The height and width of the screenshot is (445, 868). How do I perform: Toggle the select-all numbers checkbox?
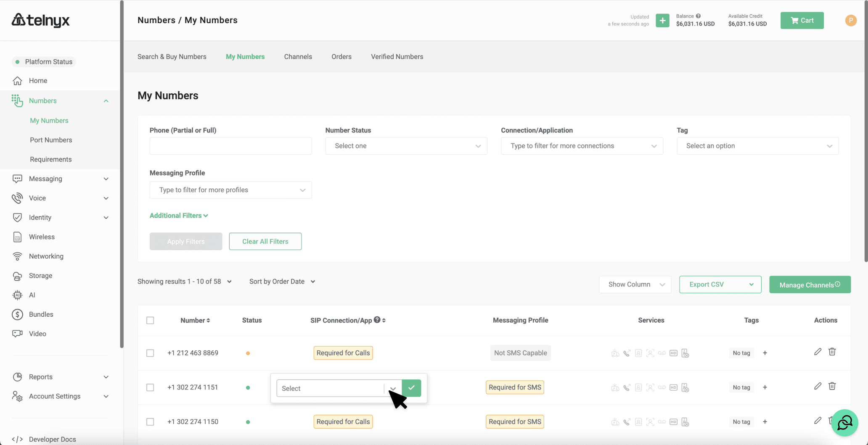150,321
